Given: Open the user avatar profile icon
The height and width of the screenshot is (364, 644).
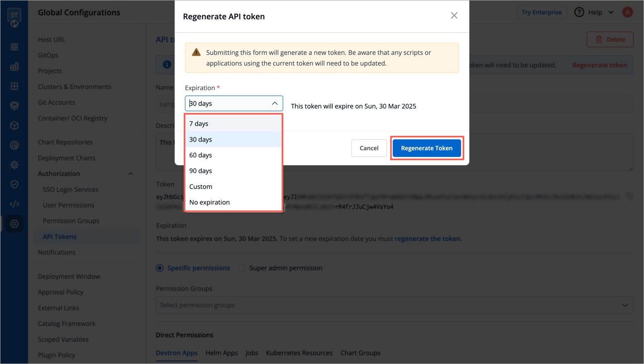Looking at the screenshot, I should (x=627, y=13).
